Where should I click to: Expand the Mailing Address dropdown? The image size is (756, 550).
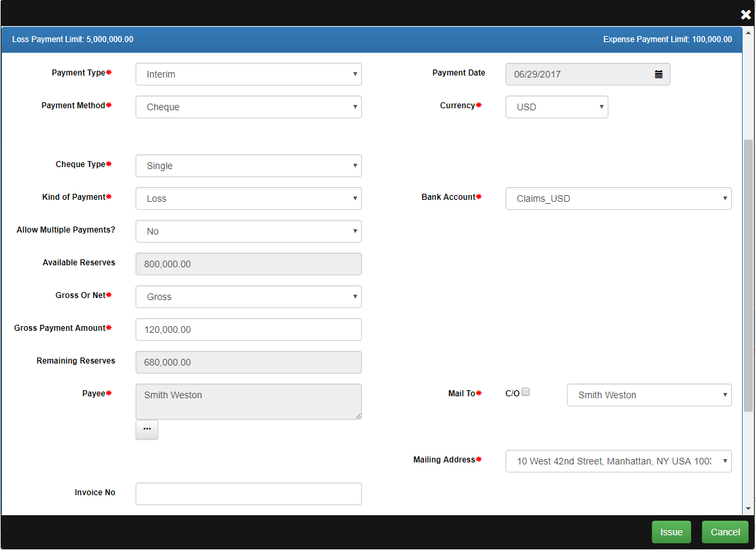pos(618,461)
